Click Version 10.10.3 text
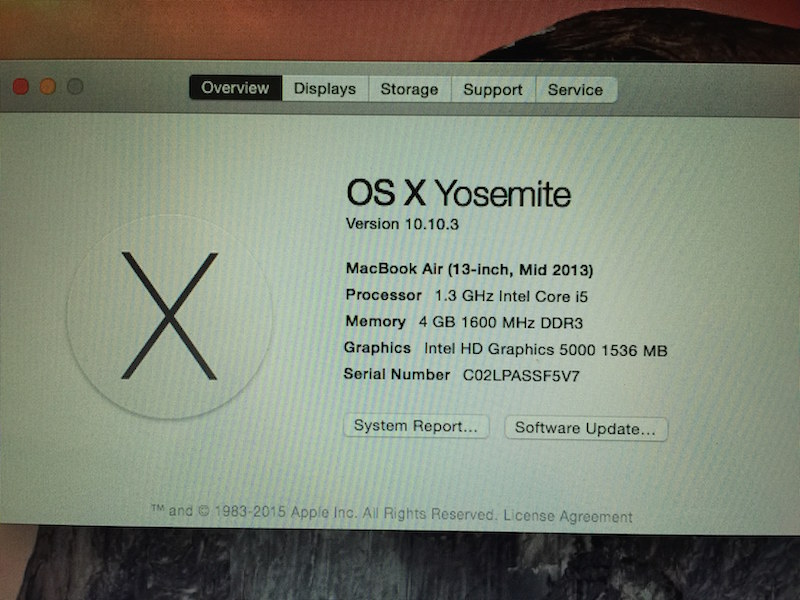The width and height of the screenshot is (800, 600). pyautogui.click(x=402, y=224)
